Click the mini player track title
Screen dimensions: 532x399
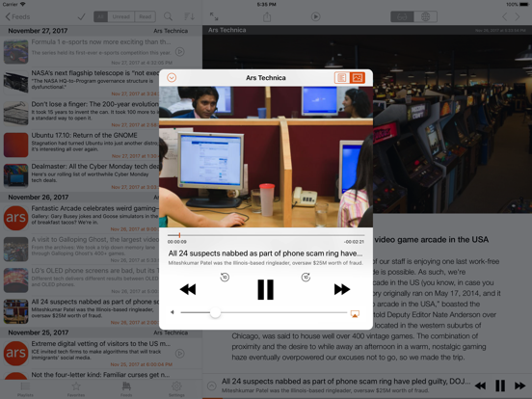346,381
